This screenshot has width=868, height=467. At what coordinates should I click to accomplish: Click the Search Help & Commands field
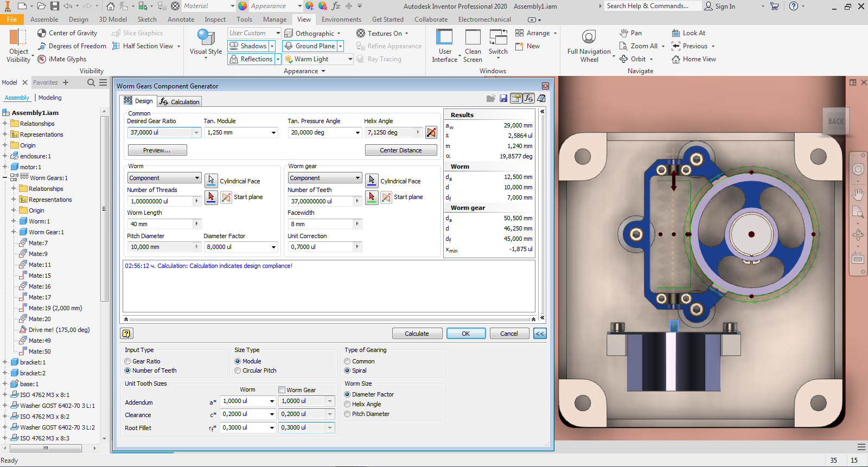(652, 6)
